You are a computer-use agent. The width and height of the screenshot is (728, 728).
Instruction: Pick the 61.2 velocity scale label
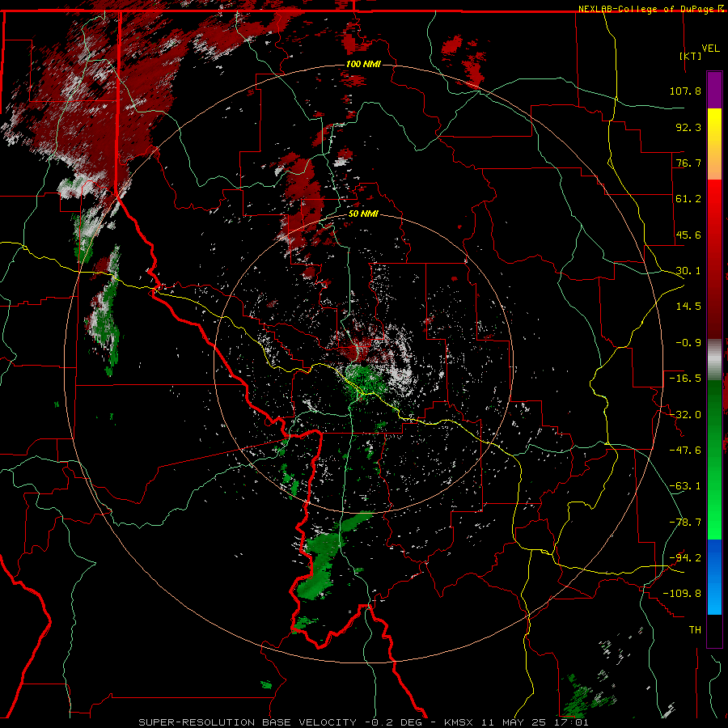(x=688, y=199)
